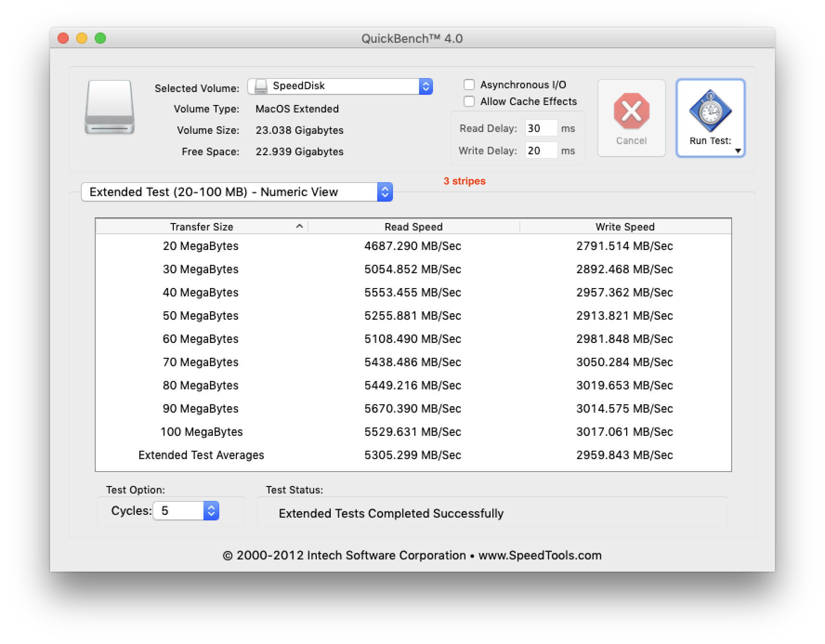
Task: Click the red 3 stripes label
Action: (x=465, y=181)
